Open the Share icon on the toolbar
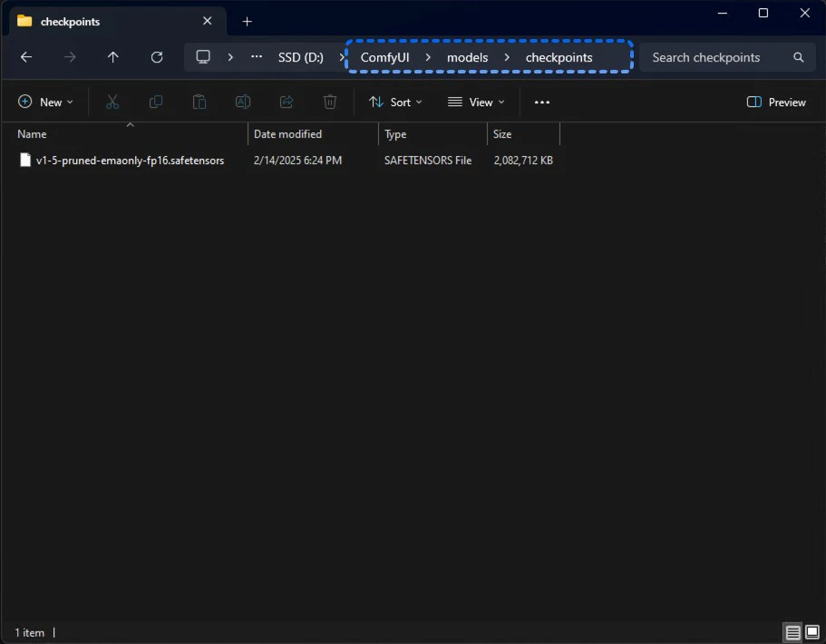Viewport: 826px width, 644px height. (286, 102)
